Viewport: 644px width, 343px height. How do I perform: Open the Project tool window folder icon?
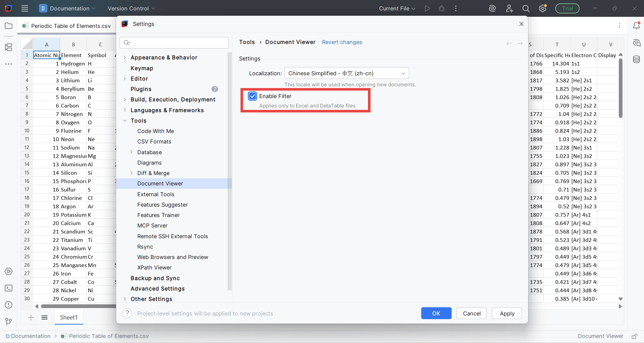point(9,26)
